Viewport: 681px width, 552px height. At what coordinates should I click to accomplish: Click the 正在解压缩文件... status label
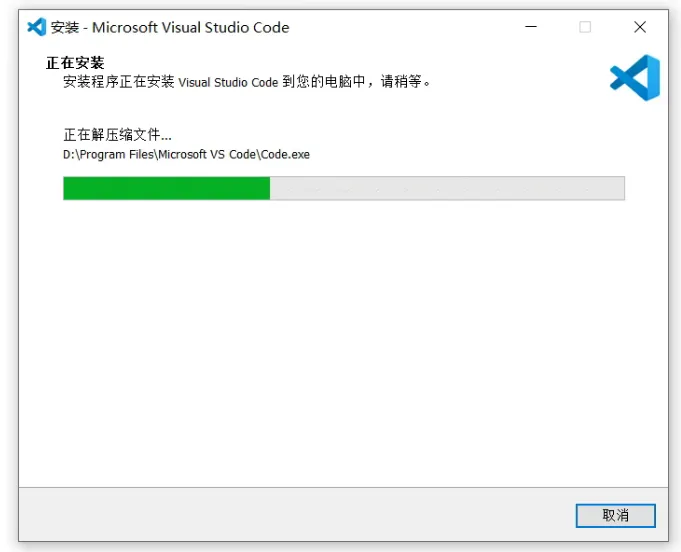[x=117, y=135]
